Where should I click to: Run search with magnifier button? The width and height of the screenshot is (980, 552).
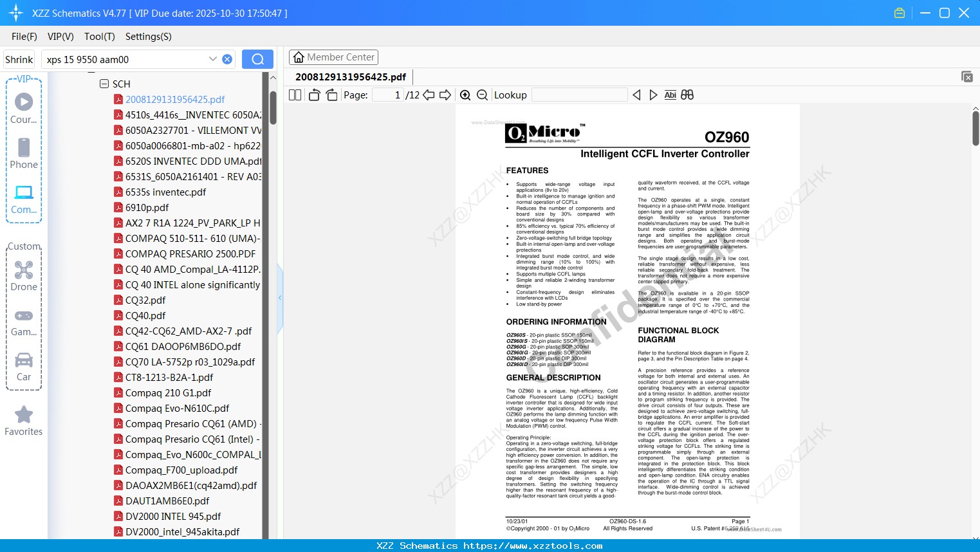coord(257,59)
